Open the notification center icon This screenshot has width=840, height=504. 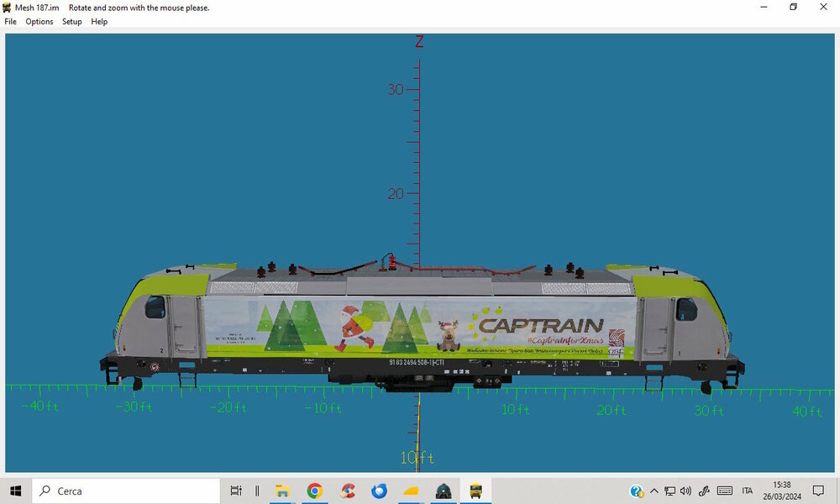tap(818, 491)
